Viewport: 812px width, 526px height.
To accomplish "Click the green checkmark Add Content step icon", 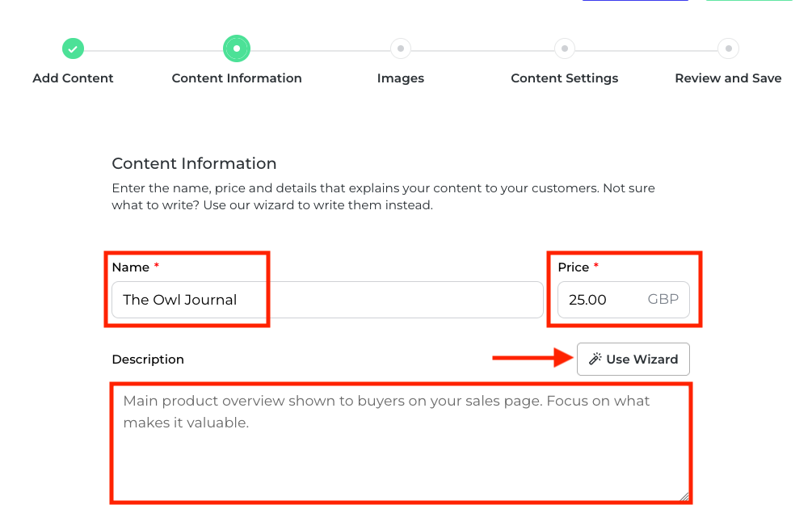I will (x=73, y=49).
